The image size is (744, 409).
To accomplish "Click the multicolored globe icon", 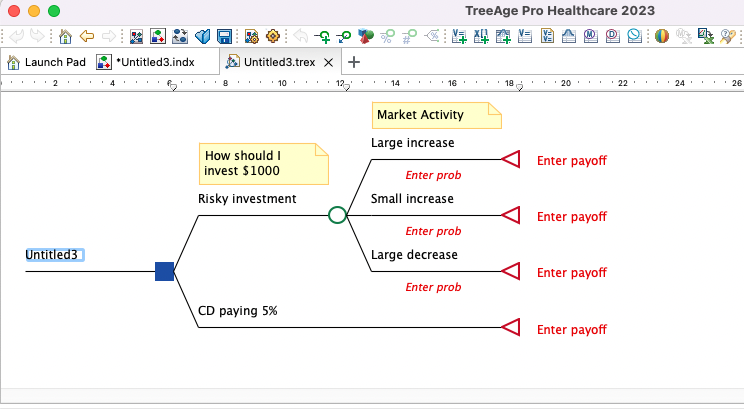I will [x=661, y=37].
